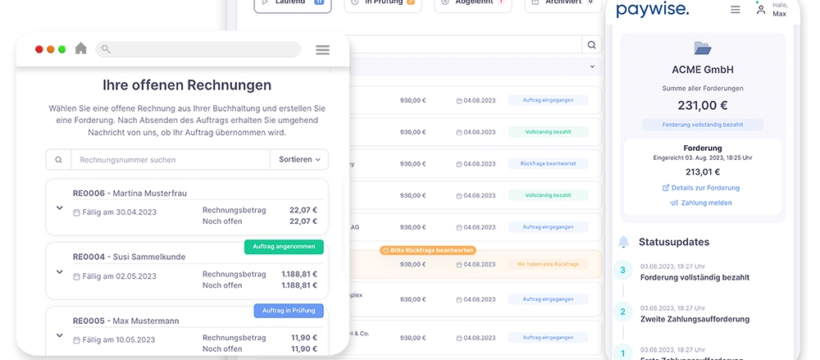Viewport: 820px width, 360px height.
Task: Click the Rechnungsnummer suchen input field
Action: point(170,160)
